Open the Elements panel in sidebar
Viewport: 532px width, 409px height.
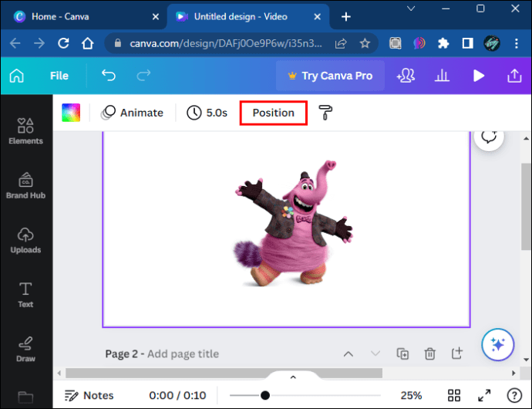(x=25, y=131)
